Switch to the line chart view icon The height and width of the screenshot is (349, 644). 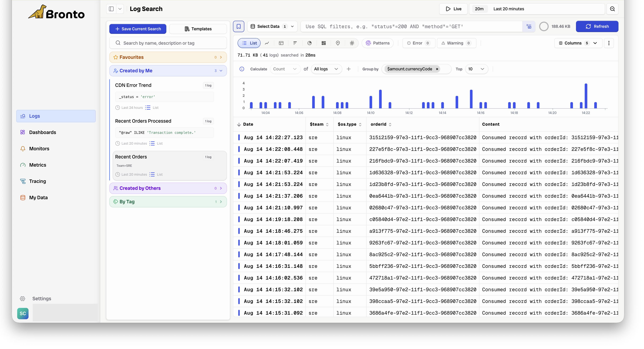coord(267,43)
